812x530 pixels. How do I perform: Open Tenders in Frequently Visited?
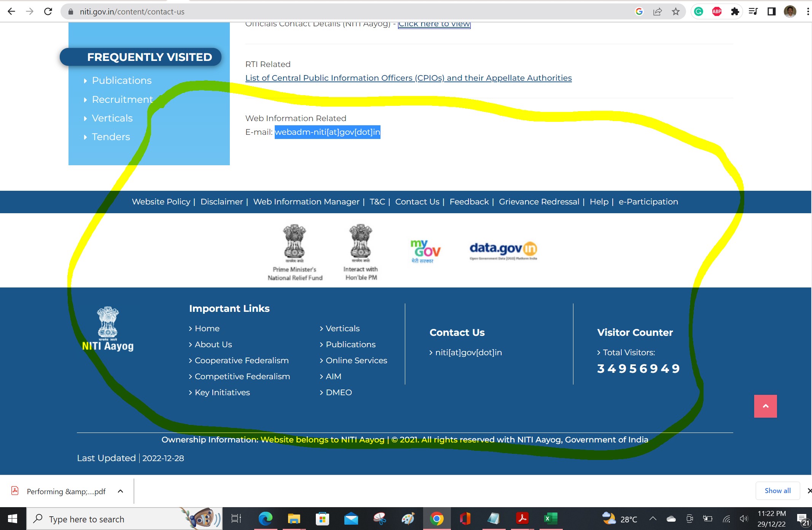tap(111, 137)
